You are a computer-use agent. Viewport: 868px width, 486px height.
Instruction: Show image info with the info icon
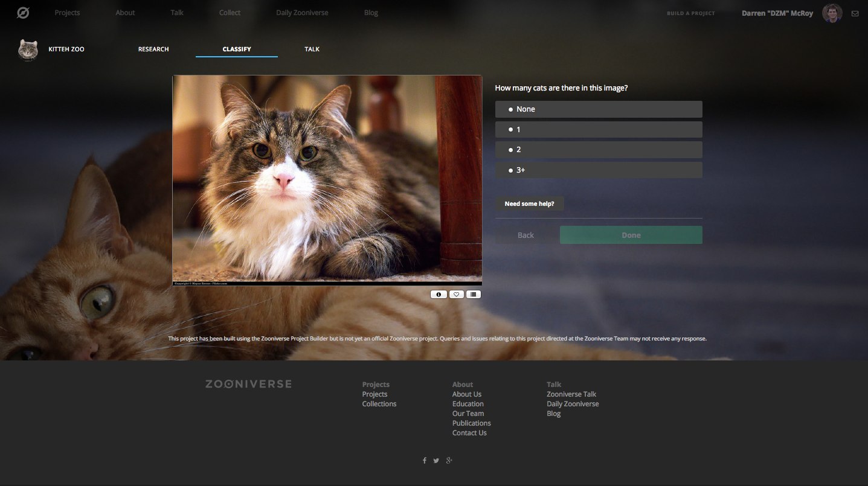(438, 295)
